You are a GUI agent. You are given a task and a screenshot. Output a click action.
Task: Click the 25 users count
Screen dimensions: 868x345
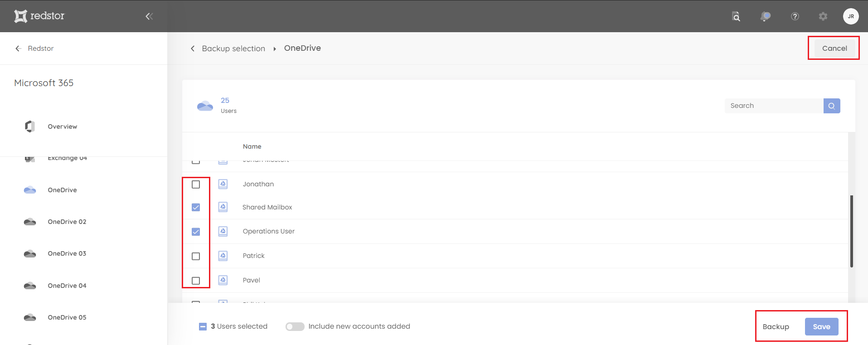click(225, 100)
